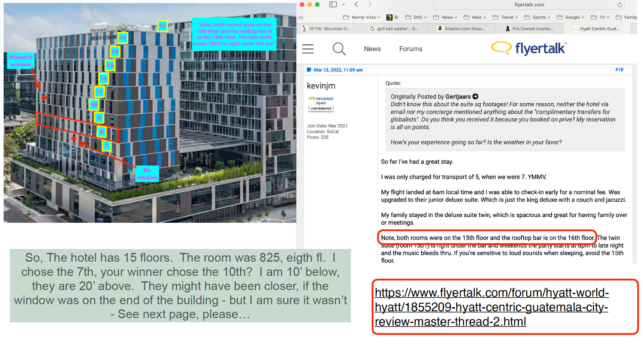Image resolution: width=644 pixels, height=361 pixels.
Task: Click the Contributor badge
Action: (x=321, y=108)
